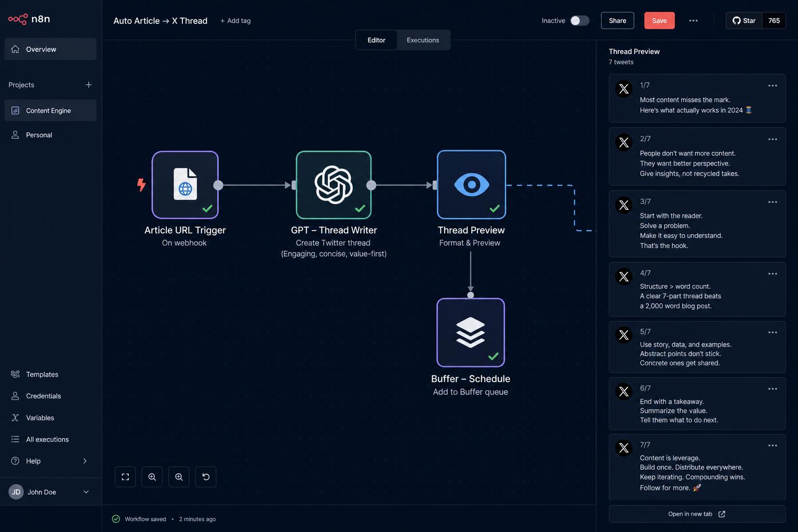
Task: Expand the John Doe account menu
Action: (86, 492)
